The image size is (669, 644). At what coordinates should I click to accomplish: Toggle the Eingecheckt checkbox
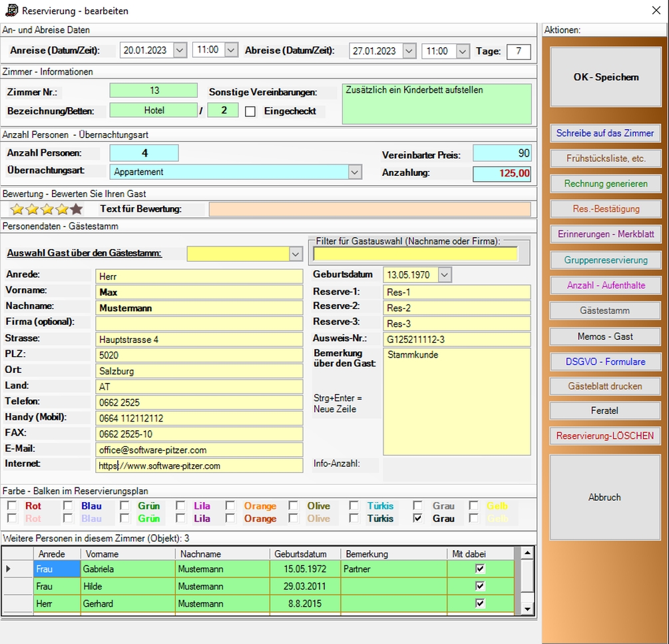click(250, 112)
